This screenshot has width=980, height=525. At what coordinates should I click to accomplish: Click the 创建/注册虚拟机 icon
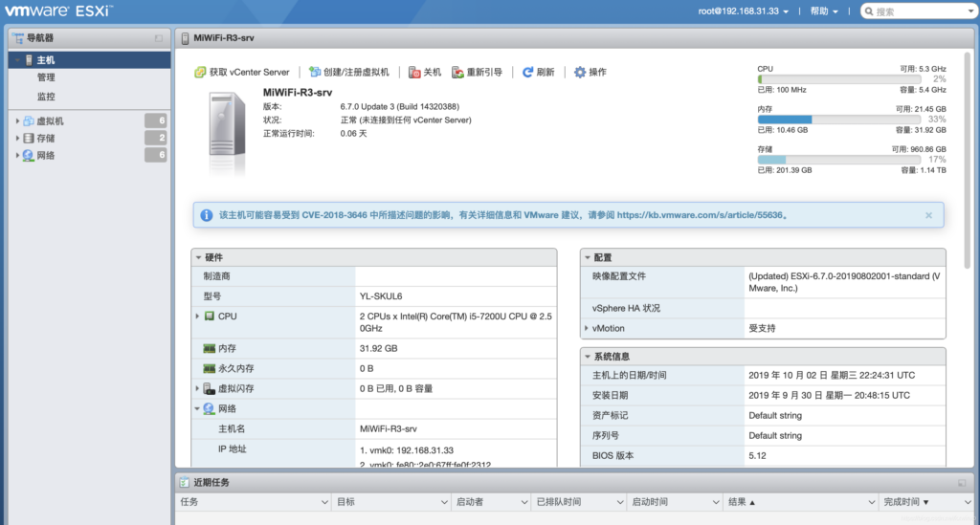pyautogui.click(x=315, y=73)
